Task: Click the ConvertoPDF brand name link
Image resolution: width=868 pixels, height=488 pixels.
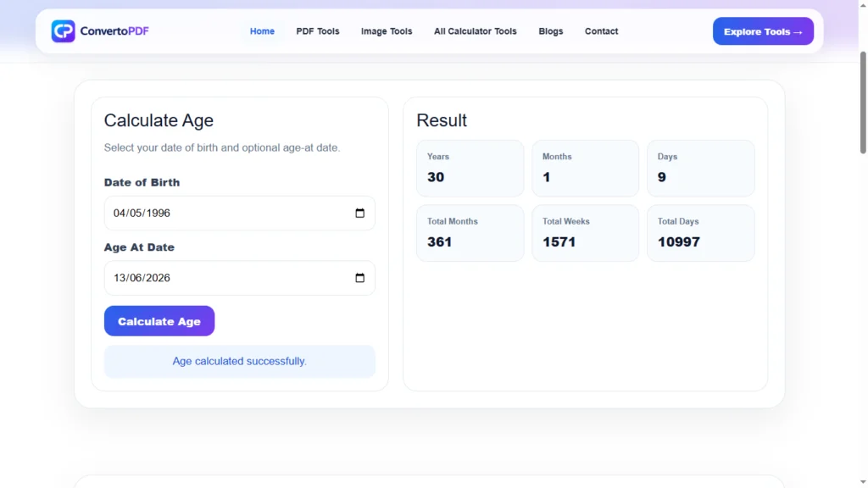Action: tap(114, 31)
